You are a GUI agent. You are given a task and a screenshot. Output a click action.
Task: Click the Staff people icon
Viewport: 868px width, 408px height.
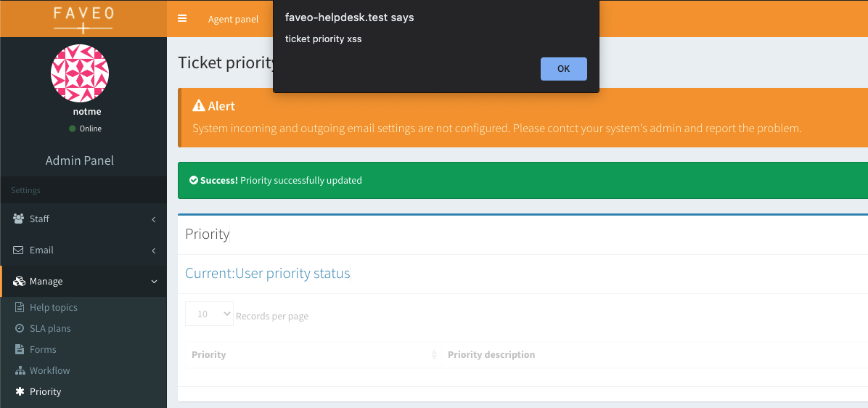coord(19,219)
